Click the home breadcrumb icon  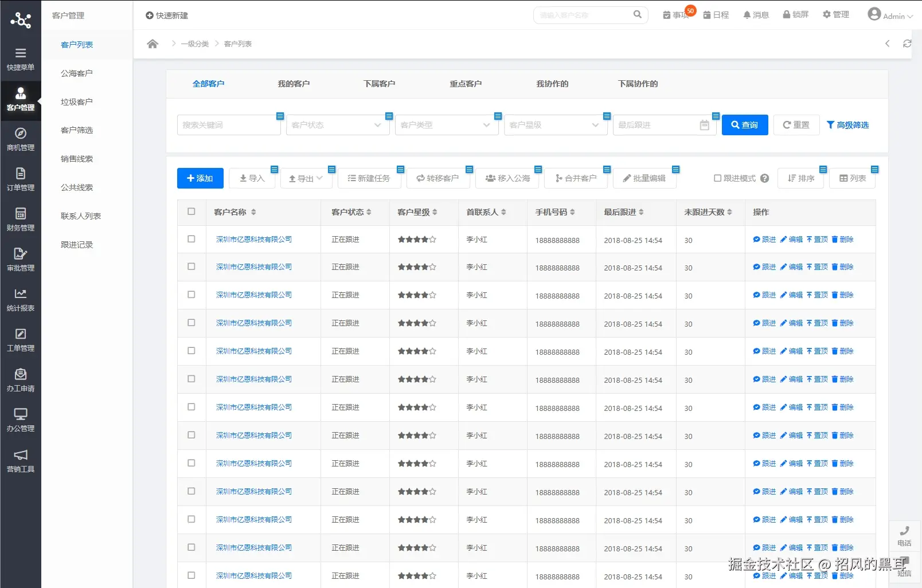coord(153,44)
